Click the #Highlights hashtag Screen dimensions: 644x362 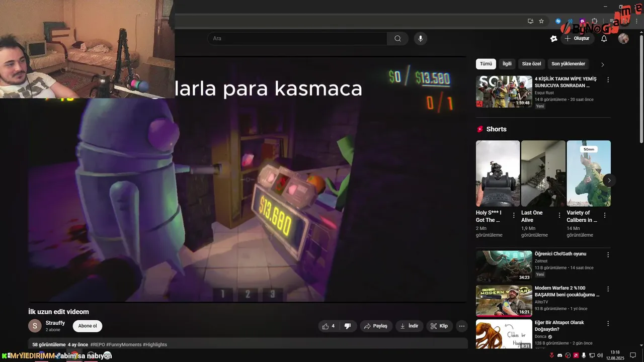tap(155, 344)
